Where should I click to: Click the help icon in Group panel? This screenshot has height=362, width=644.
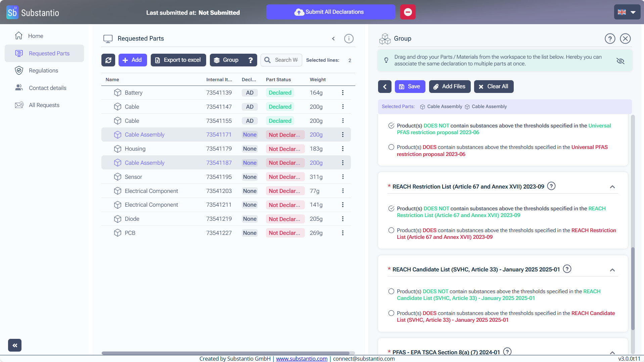[x=610, y=39]
